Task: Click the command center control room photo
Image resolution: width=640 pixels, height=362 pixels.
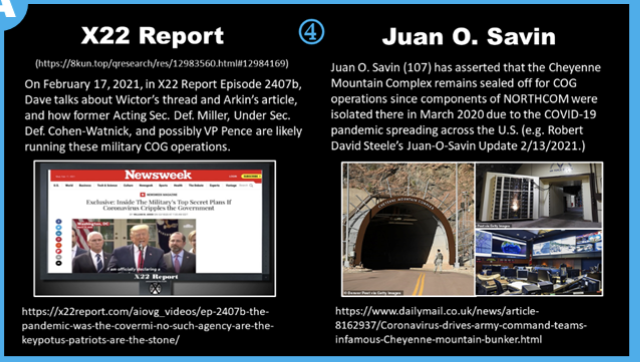Action: tap(539, 262)
